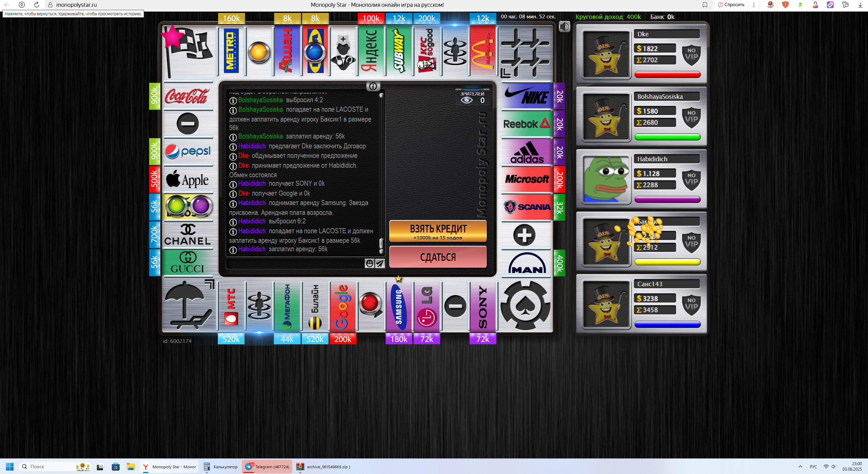Click the Ашан board cell
This screenshot has height=474, width=868.
[x=287, y=51]
